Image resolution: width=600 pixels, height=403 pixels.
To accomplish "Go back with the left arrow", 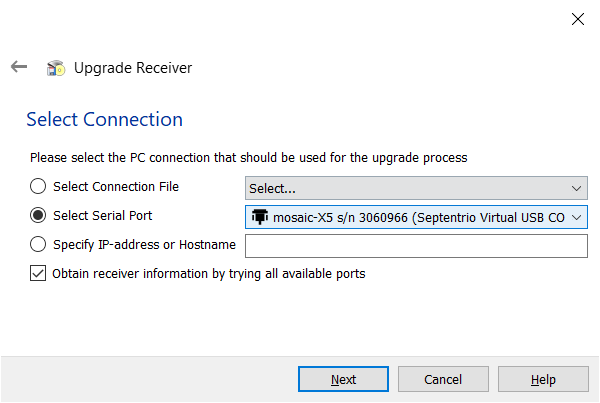I will 19,67.
